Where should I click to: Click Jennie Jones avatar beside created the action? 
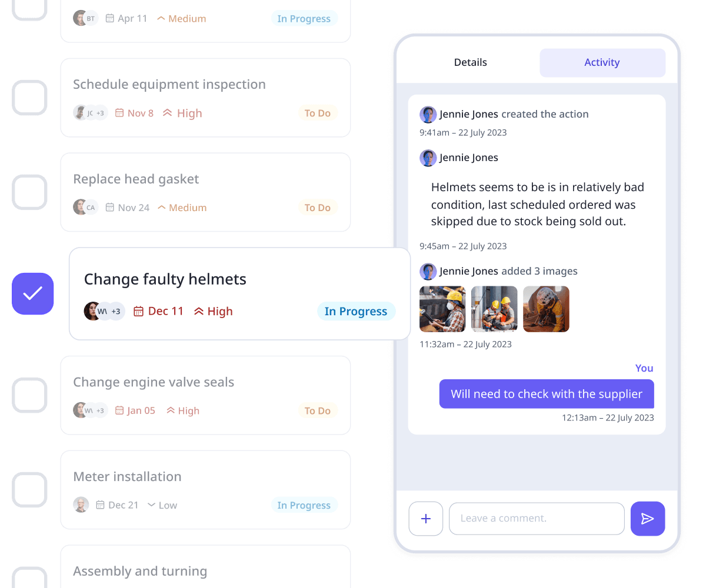[428, 114]
